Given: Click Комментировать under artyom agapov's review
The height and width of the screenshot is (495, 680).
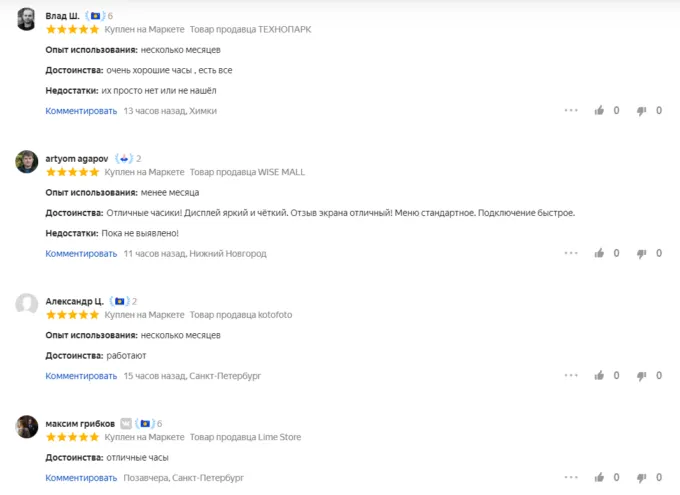Looking at the screenshot, I should click(x=81, y=254).
